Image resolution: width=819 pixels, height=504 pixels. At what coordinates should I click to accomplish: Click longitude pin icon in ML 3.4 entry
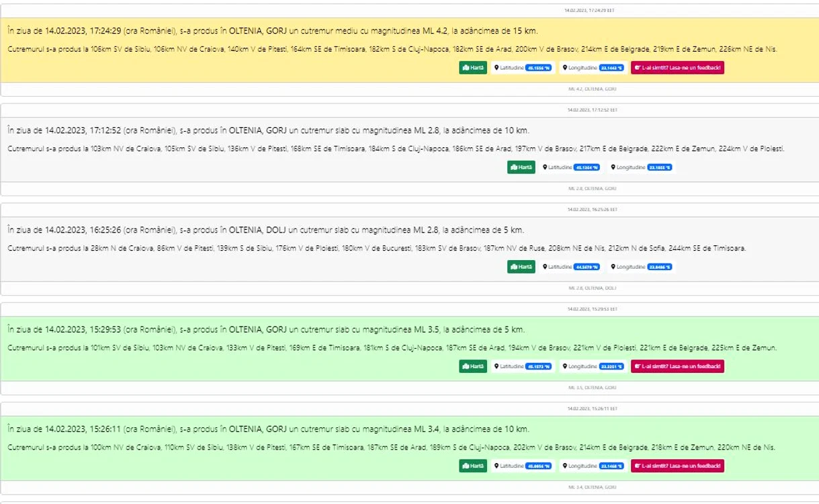click(565, 466)
